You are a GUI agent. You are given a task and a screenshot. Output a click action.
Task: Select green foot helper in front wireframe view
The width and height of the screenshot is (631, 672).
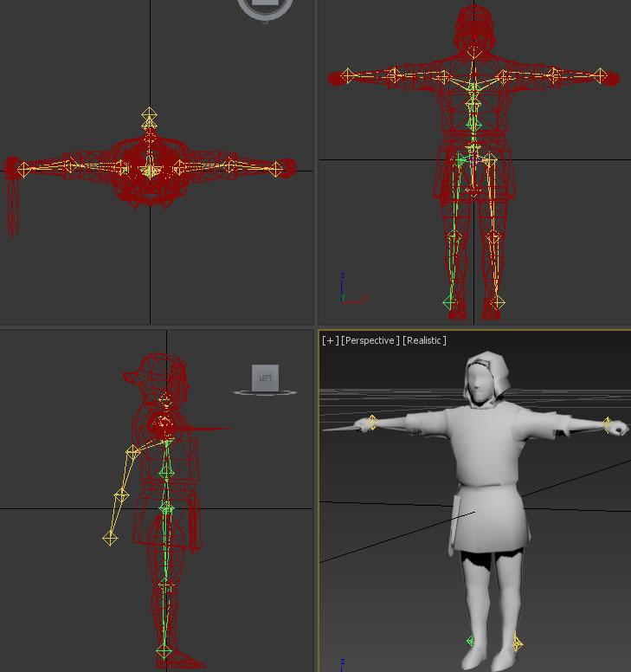pyautogui.click(x=449, y=301)
